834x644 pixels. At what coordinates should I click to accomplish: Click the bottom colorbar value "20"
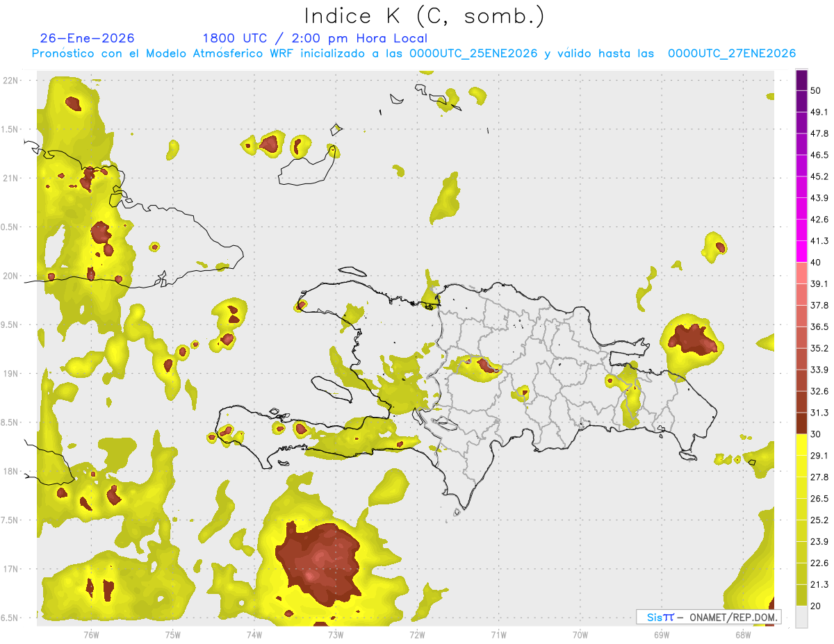816,606
